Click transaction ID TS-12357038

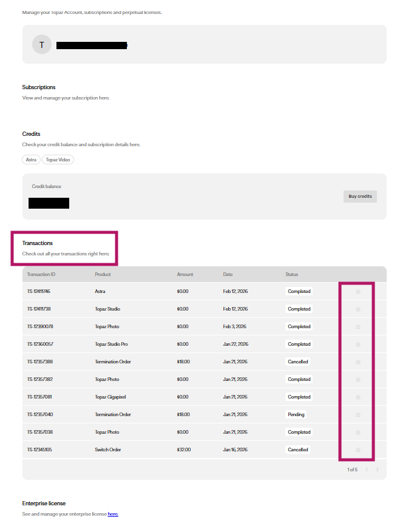point(40,433)
